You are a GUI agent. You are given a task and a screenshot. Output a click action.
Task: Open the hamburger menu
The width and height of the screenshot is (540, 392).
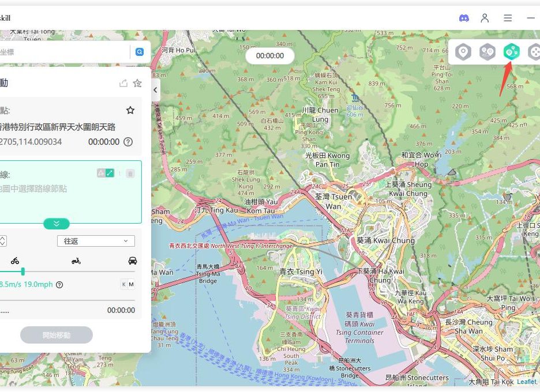click(x=508, y=18)
